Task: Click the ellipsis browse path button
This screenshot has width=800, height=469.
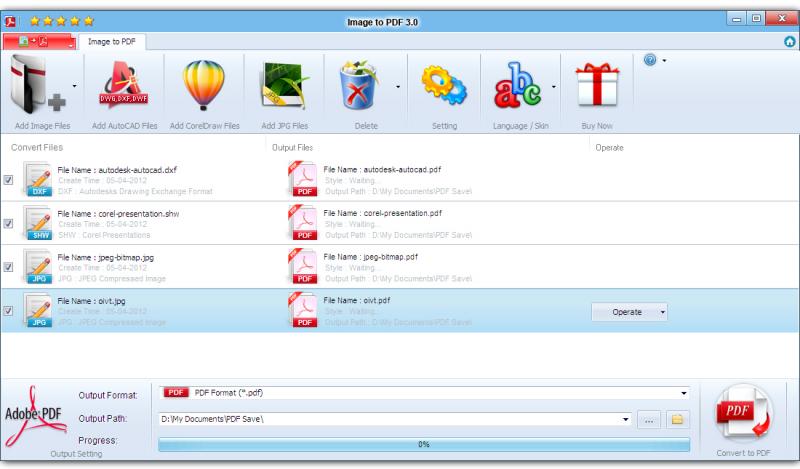Action: [x=649, y=420]
